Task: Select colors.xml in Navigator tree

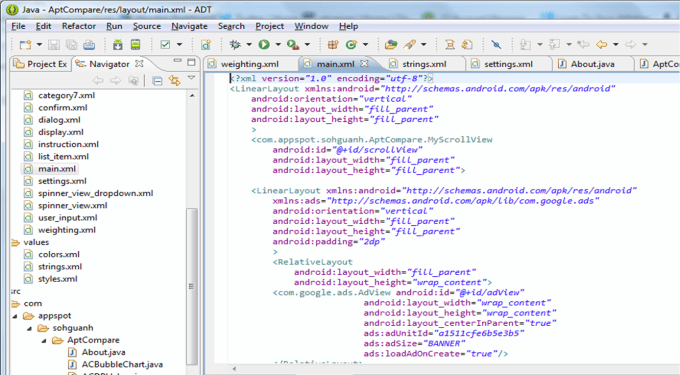Action: pyautogui.click(x=59, y=254)
